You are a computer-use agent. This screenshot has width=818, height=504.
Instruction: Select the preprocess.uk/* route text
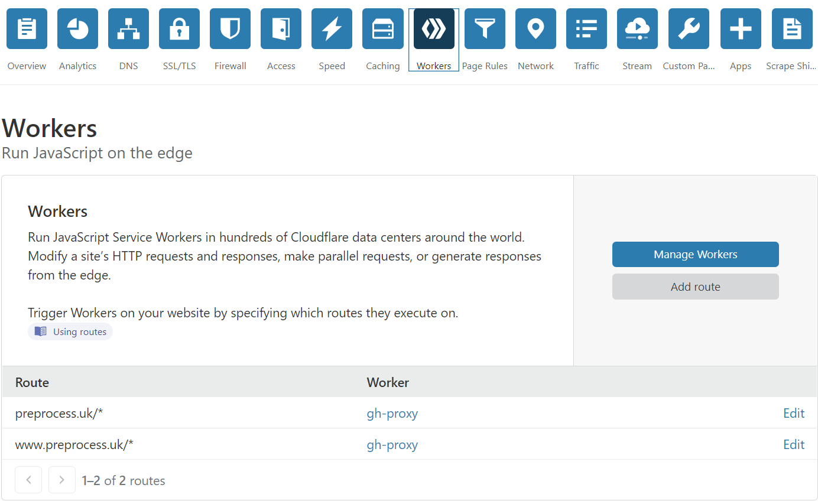[x=59, y=413]
